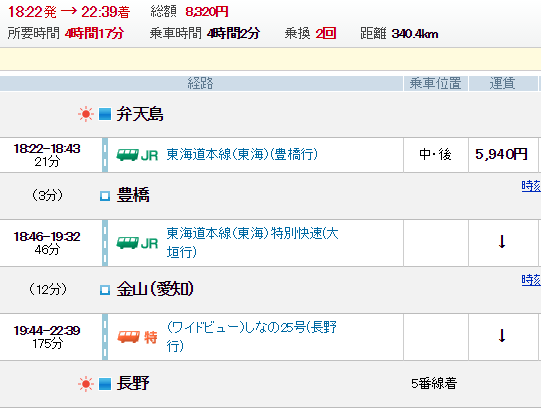
Task: Click required time 4時間17分
Action: (94, 33)
